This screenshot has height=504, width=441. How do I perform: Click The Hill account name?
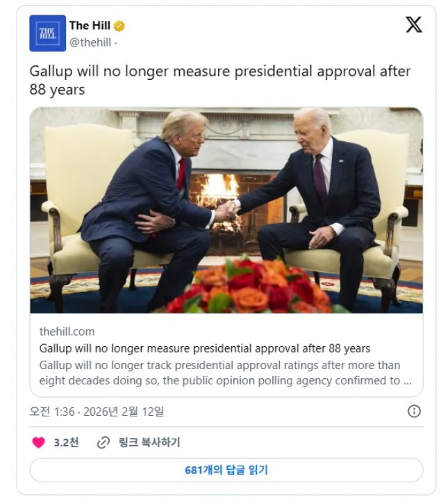point(90,26)
